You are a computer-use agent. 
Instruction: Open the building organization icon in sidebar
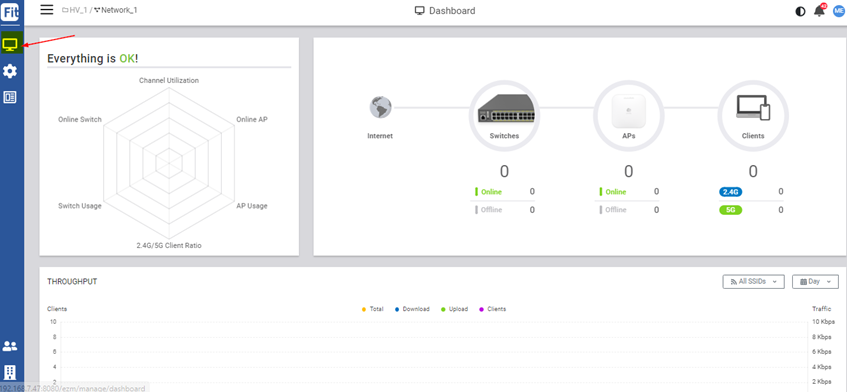10,372
